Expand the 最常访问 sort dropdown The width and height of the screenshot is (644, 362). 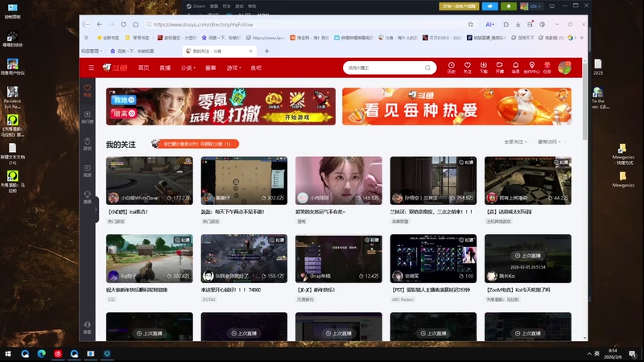click(x=549, y=142)
